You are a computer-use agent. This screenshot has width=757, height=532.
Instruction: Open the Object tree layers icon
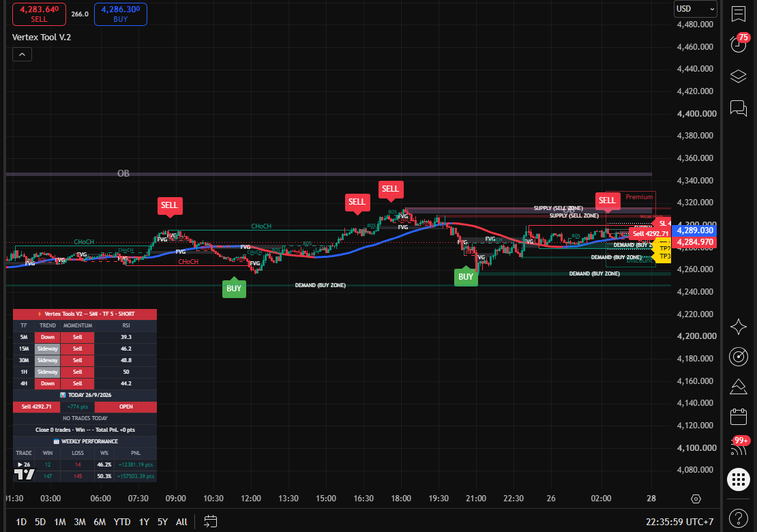pos(738,76)
